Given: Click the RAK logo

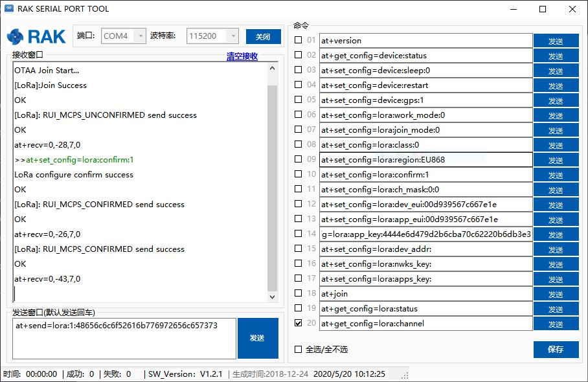Looking at the screenshot, I should click(x=36, y=37).
